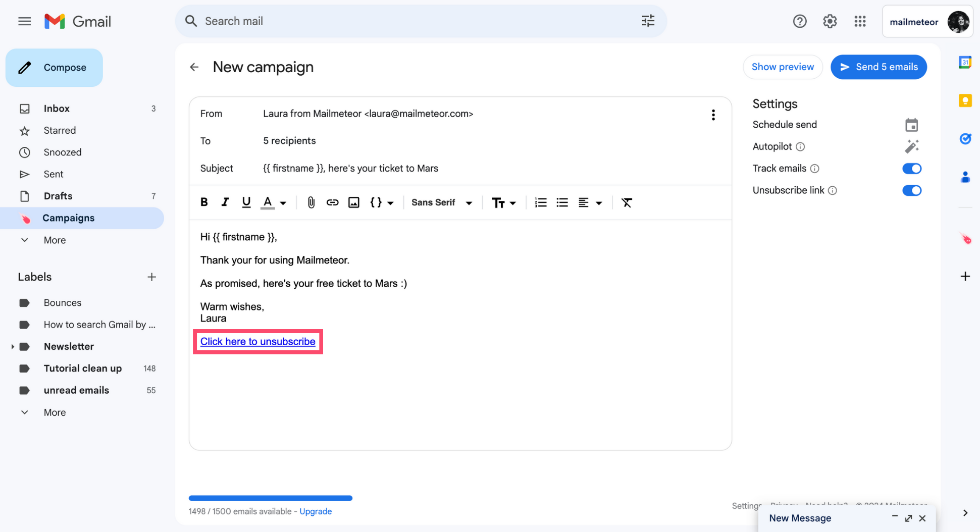Open Google Keep in side panel
Viewport: 980px width, 532px height.
click(x=965, y=100)
